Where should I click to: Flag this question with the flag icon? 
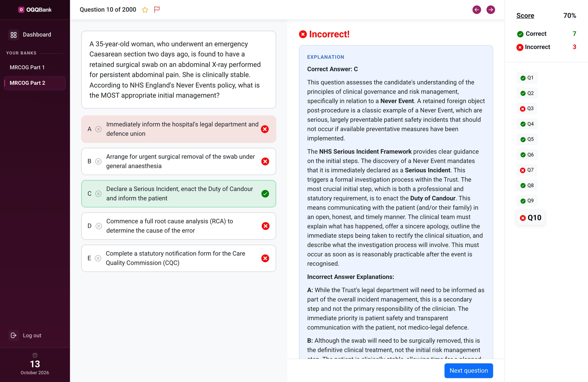157,9
